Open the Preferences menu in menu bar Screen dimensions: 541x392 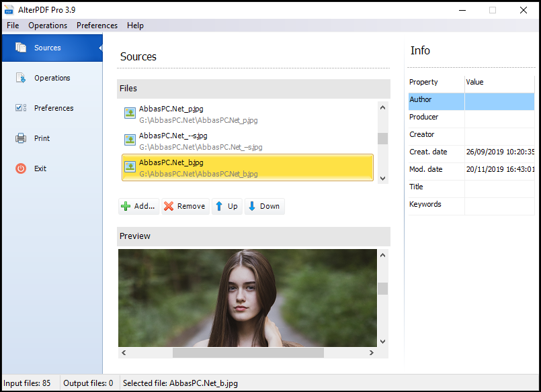(x=97, y=26)
